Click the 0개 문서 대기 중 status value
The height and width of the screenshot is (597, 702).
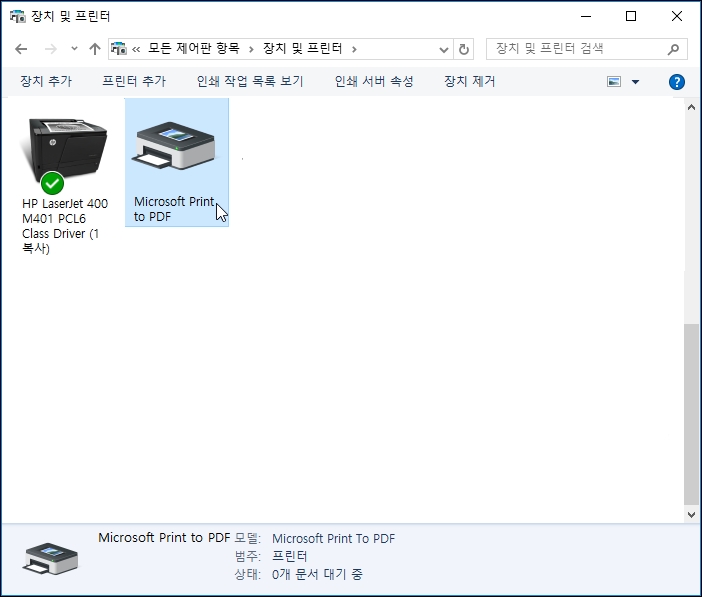(x=317, y=574)
